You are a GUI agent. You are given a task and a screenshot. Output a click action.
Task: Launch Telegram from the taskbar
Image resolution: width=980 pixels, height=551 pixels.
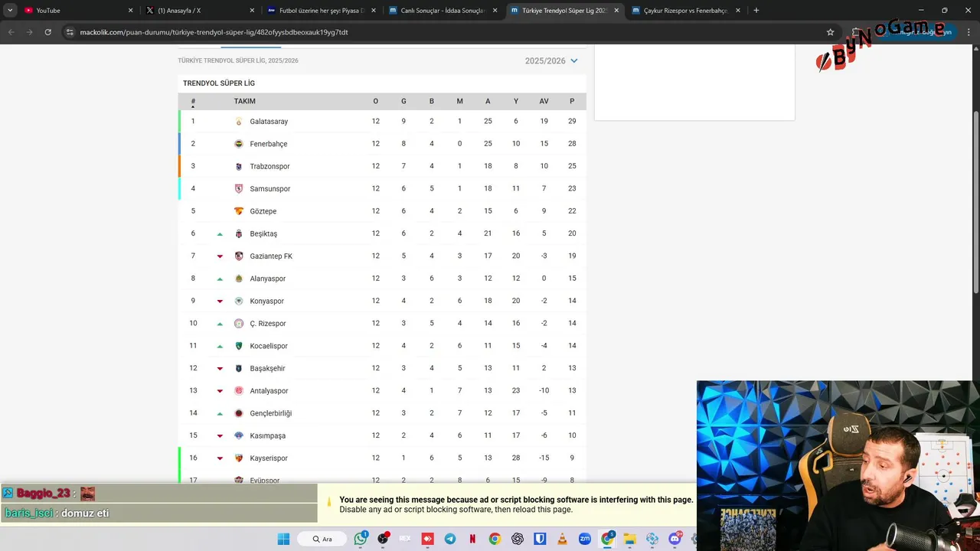click(x=450, y=539)
